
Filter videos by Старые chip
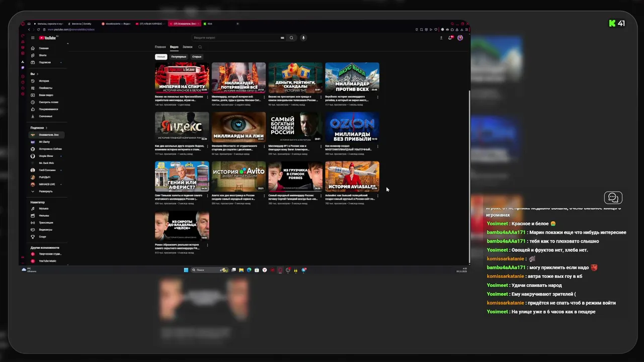[x=197, y=57]
